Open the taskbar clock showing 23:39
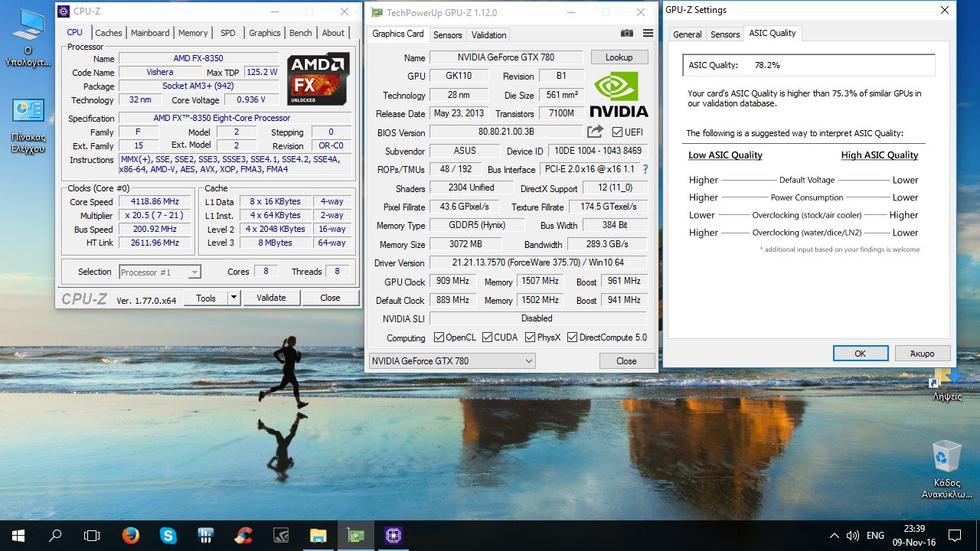Viewport: 980px width, 551px height. click(x=915, y=536)
